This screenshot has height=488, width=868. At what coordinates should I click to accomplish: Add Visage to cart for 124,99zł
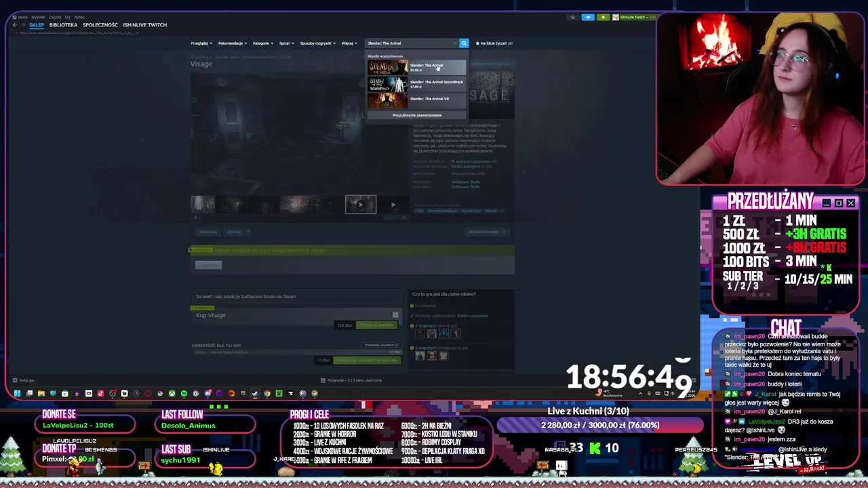coord(377,325)
